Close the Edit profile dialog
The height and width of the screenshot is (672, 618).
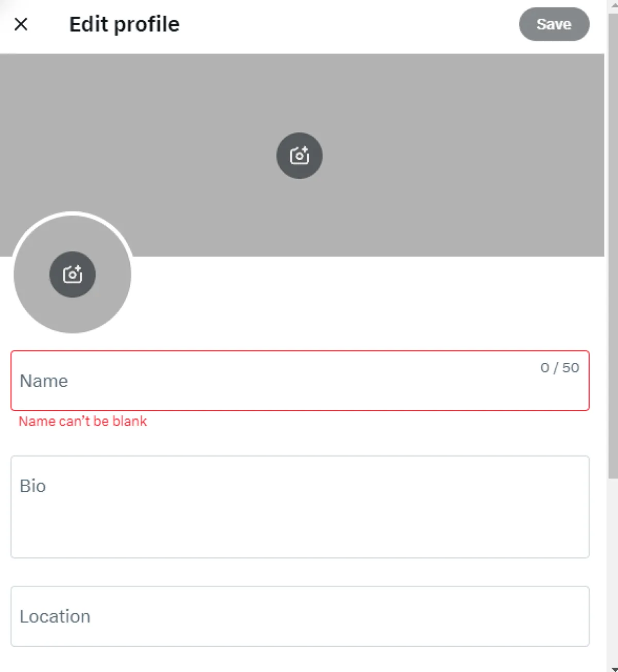point(21,24)
